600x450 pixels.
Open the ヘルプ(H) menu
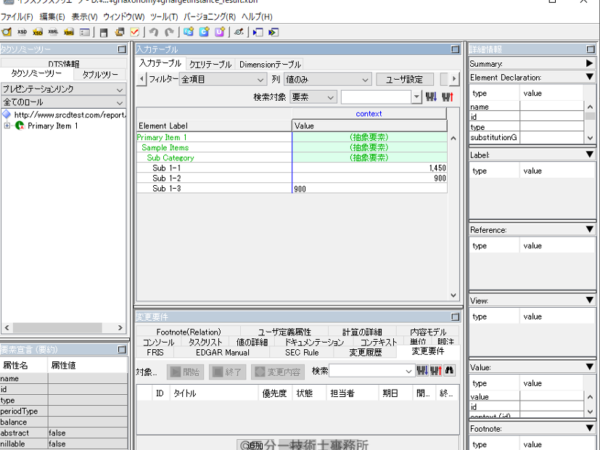pos(257,17)
